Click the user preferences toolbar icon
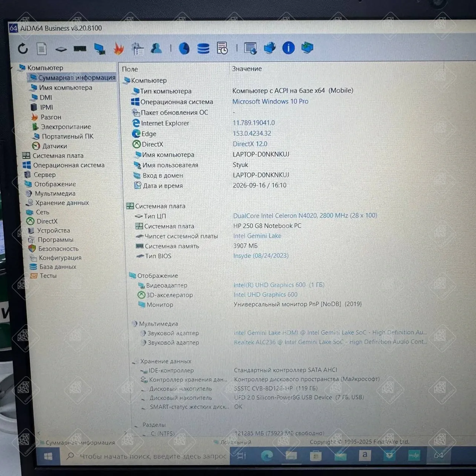The width and height of the screenshot is (476, 476). [157, 48]
